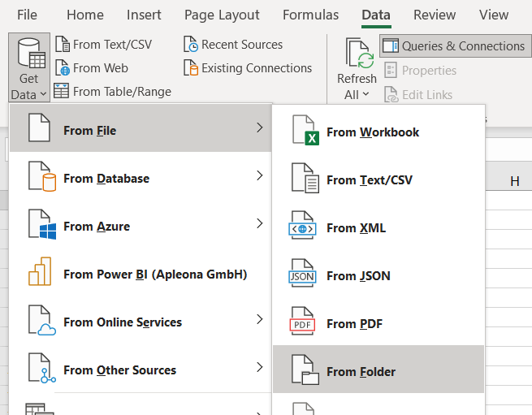
Task: Expand the From Other Sources chevron
Action: coord(260,367)
